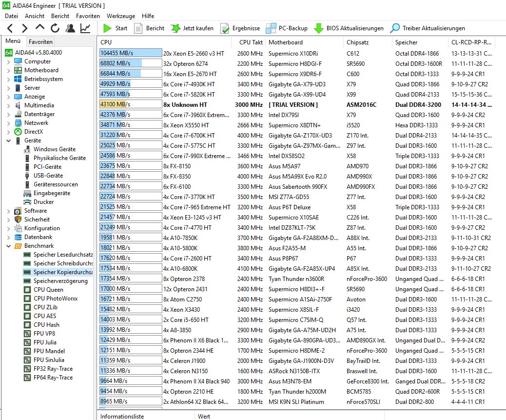Sort by the CPU Takt column header
Viewport: 506px width, 420px height.
249,42
